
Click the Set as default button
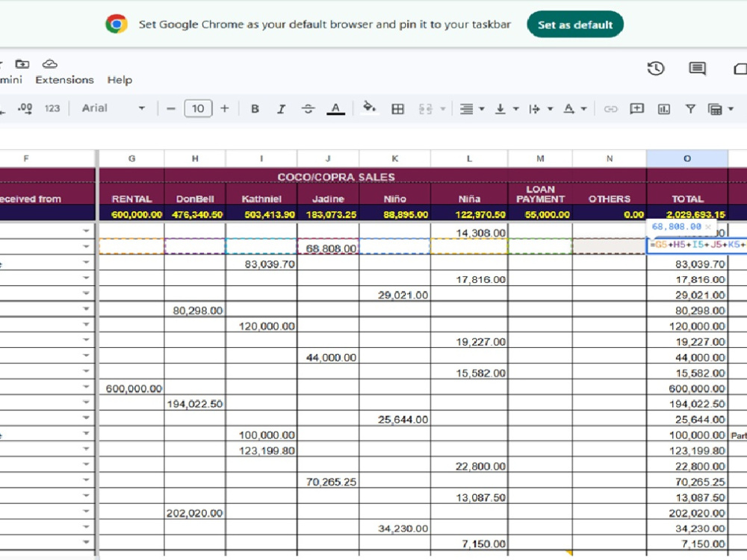[575, 25]
